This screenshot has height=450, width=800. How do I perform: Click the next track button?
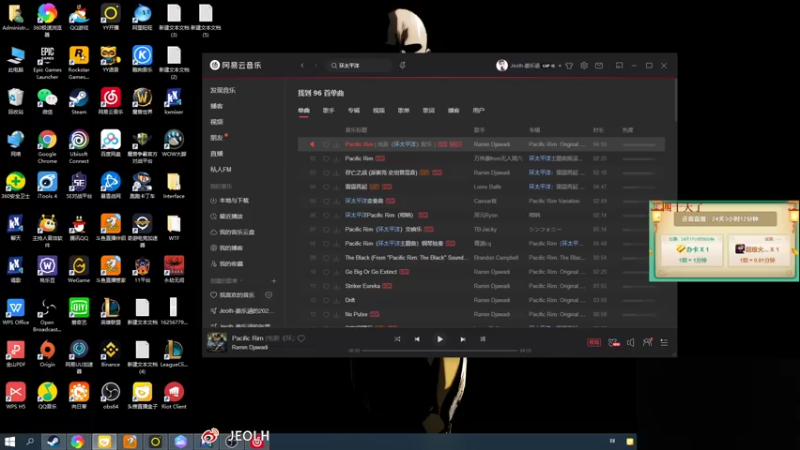pyautogui.click(x=463, y=339)
